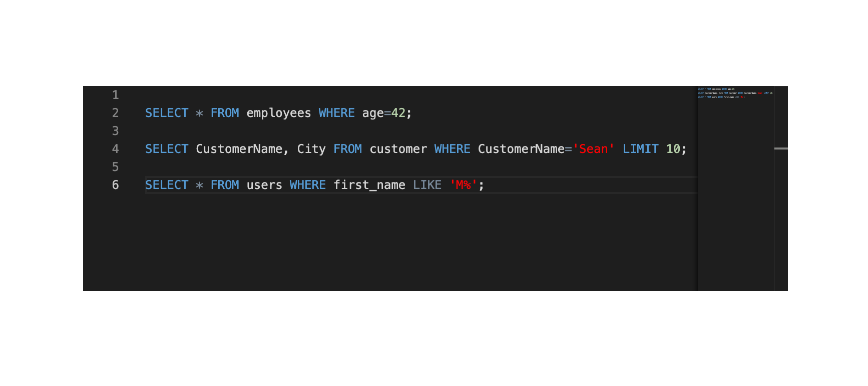Click the SELECT keyword on line 6
This screenshot has height=386, width=868.
[x=167, y=185]
